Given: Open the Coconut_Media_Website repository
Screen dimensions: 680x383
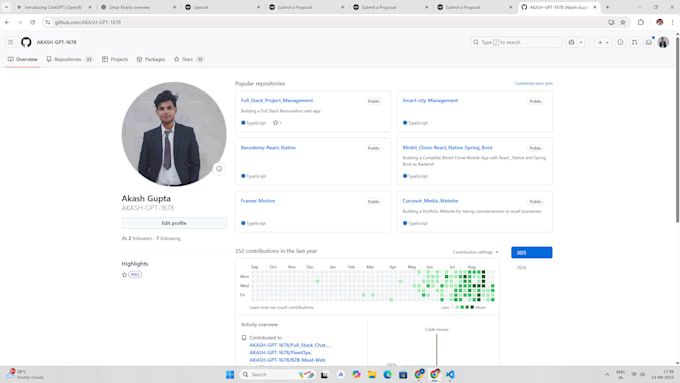Looking at the screenshot, I should (x=430, y=201).
